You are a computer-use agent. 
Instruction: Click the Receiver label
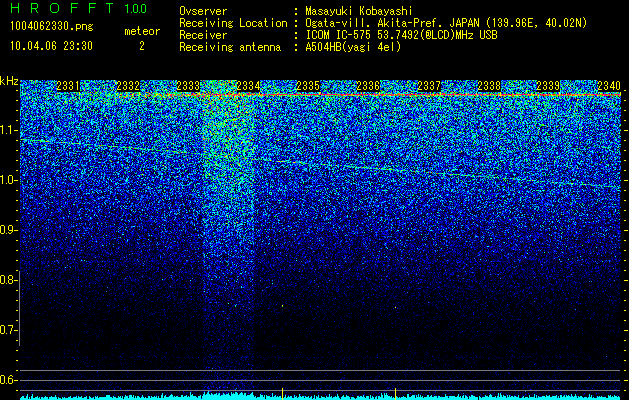(x=203, y=35)
